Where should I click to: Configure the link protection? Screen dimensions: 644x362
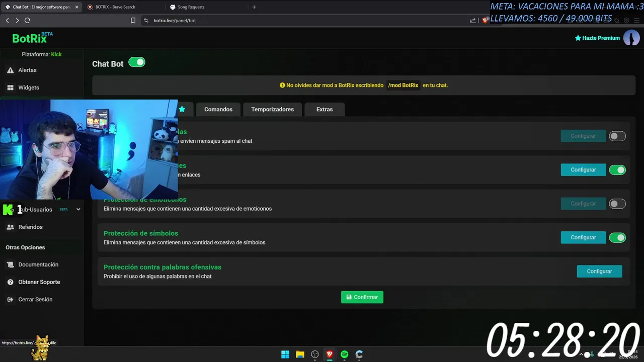[x=583, y=170]
